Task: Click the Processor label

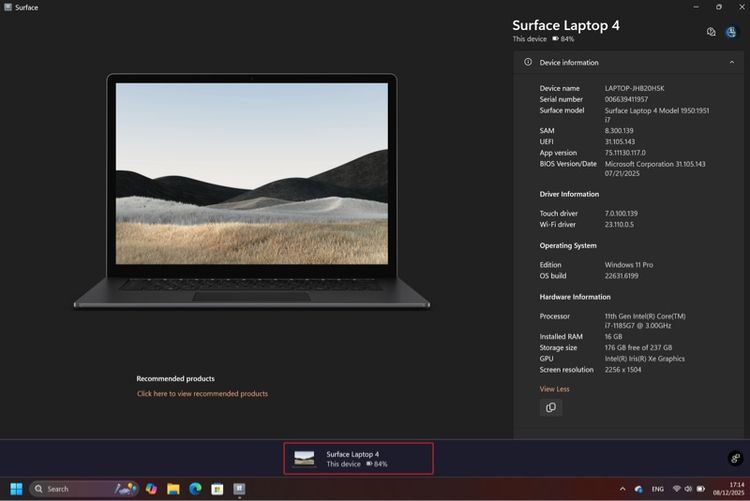Action: coord(554,316)
